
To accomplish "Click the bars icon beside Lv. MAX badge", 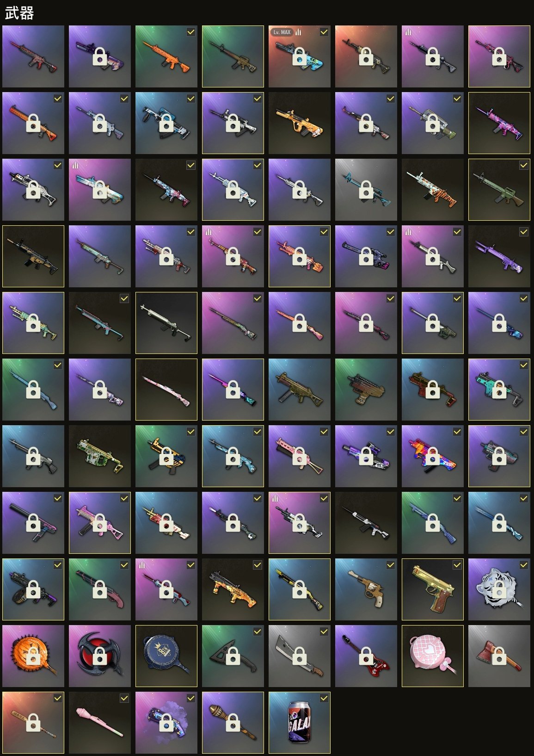I will click(x=298, y=32).
